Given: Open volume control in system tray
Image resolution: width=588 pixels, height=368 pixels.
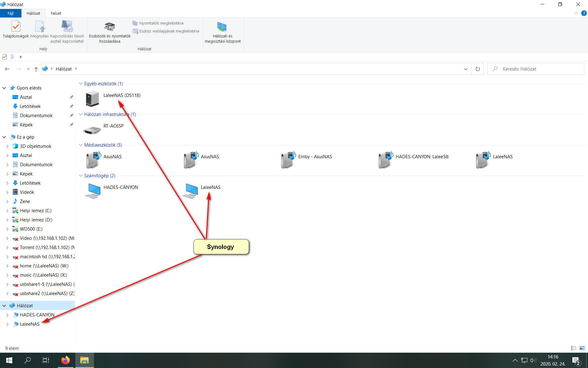Looking at the screenshot, I should click(533, 360).
